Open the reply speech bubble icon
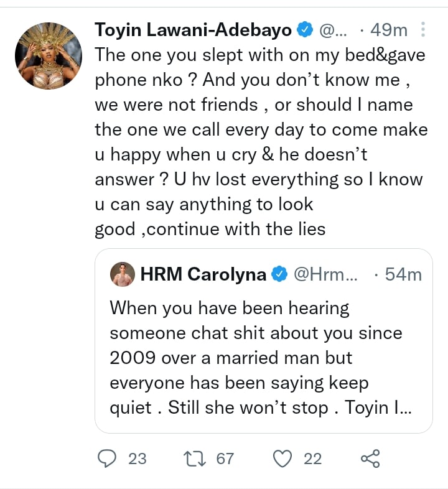The width and height of the screenshot is (448, 489). click(x=108, y=459)
